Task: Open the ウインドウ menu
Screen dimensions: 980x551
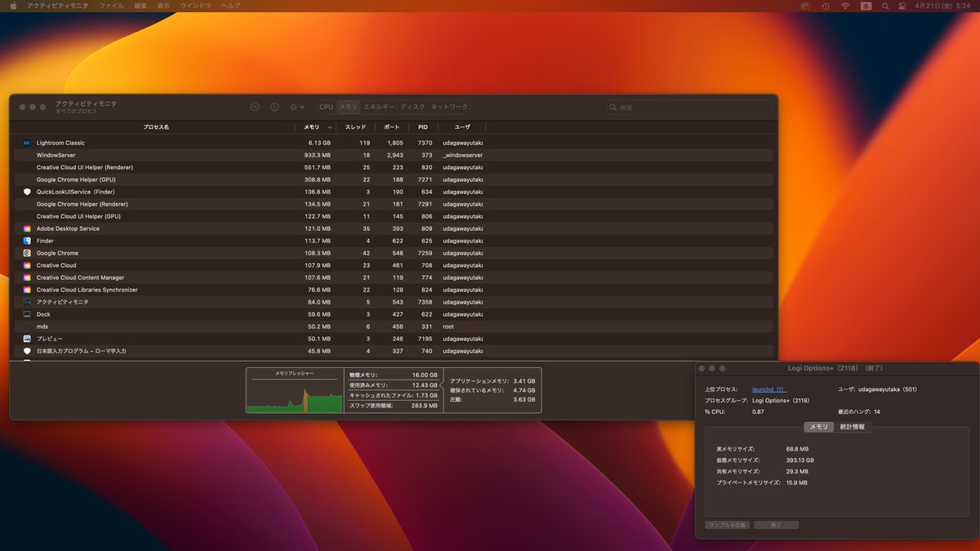Action: coord(196,6)
